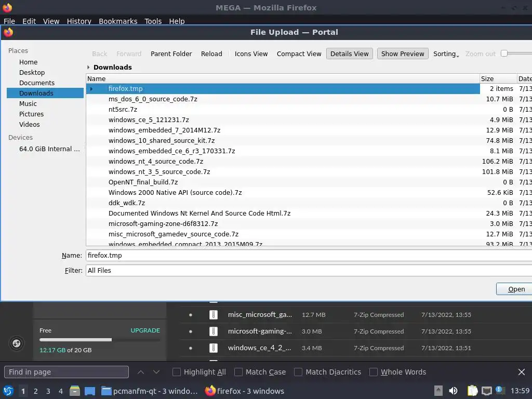
Task: Select OpenNT_final_build.7z file
Action: click(x=143, y=182)
